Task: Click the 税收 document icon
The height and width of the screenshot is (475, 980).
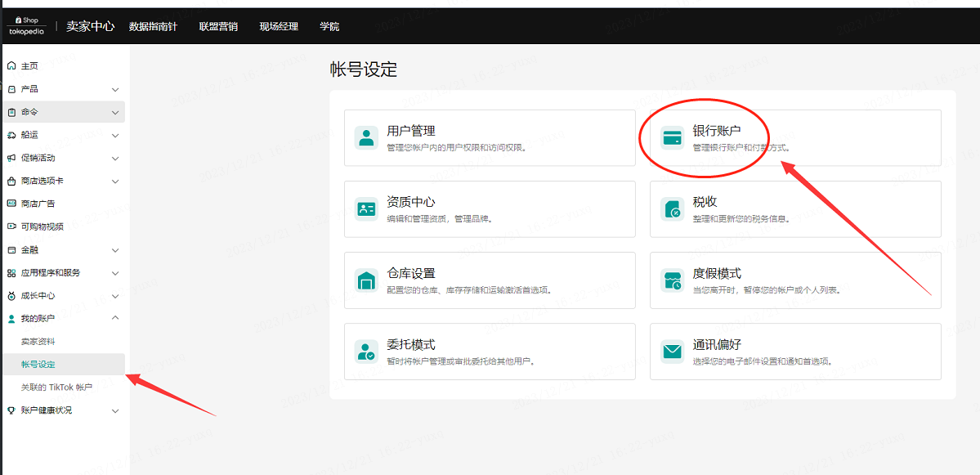Action: (x=672, y=208)
